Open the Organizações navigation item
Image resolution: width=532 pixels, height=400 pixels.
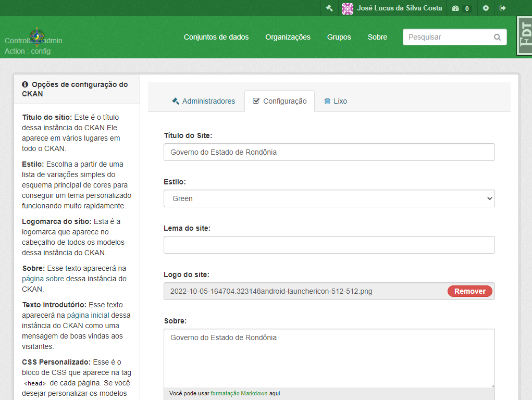[288, 37]
